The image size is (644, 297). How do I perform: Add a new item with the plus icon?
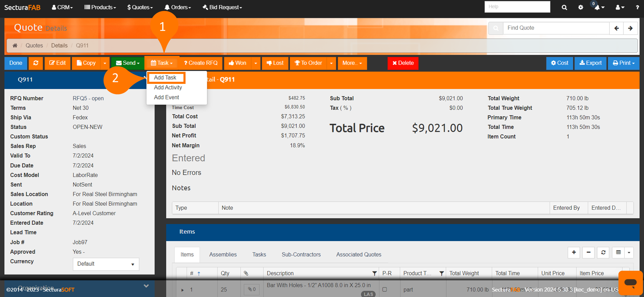574,253
